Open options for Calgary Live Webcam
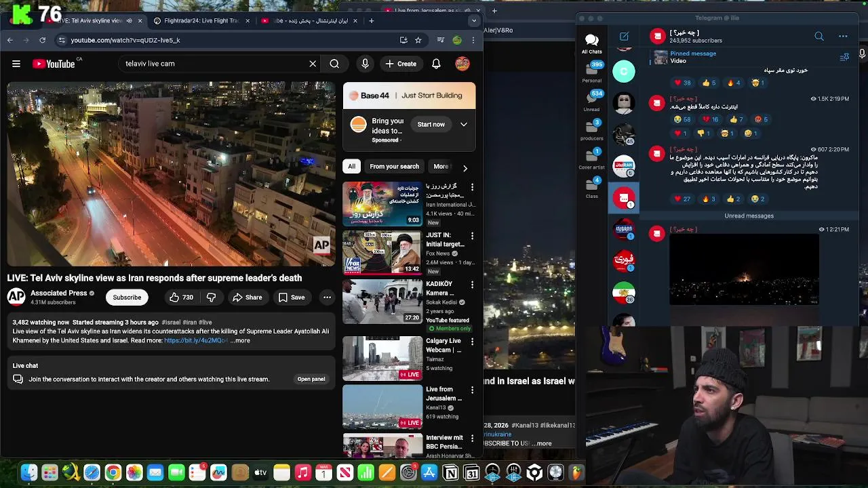This screenshot has height=488, width=868. pos(473,342)
